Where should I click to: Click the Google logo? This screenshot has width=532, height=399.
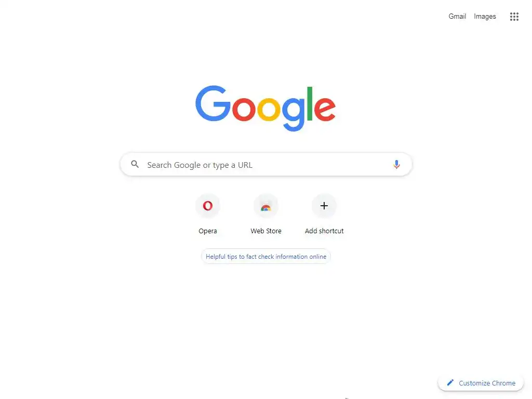(265, 108)
